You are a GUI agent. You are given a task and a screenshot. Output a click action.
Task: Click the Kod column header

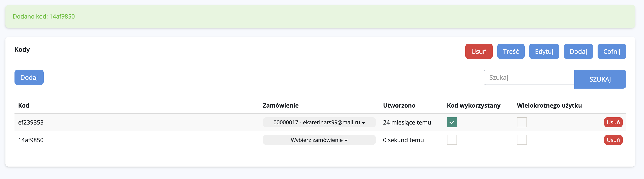pos(24,105)
